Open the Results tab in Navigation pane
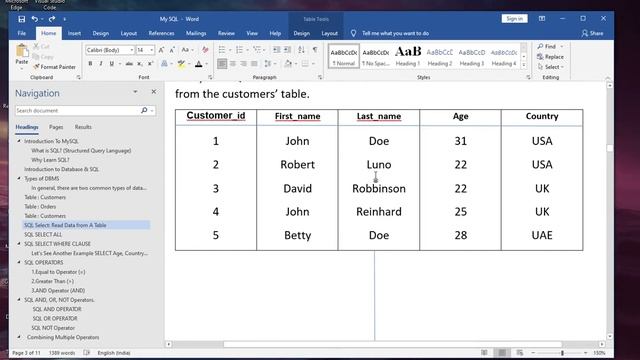Viewport: 640px width, 360px height. pos(83,127)
